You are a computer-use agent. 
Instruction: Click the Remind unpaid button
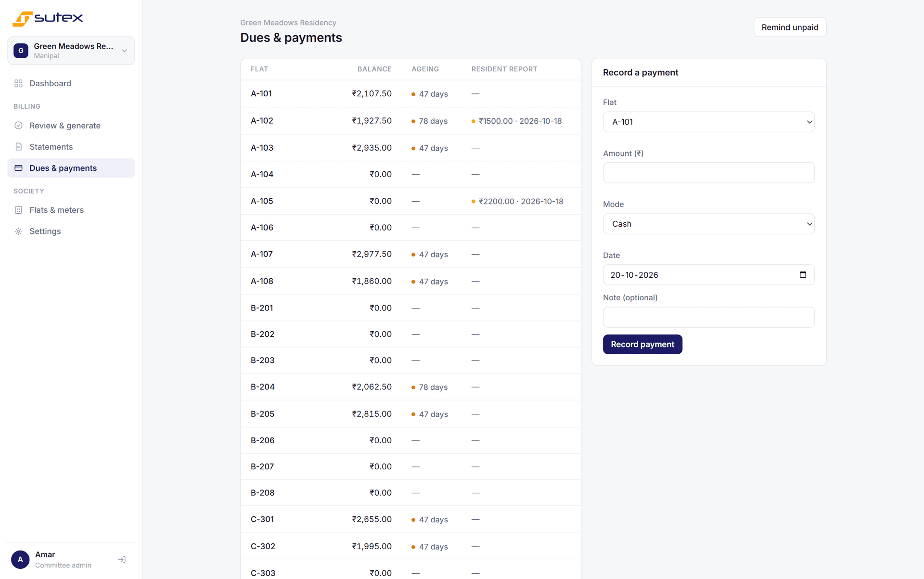coord(790,27)
